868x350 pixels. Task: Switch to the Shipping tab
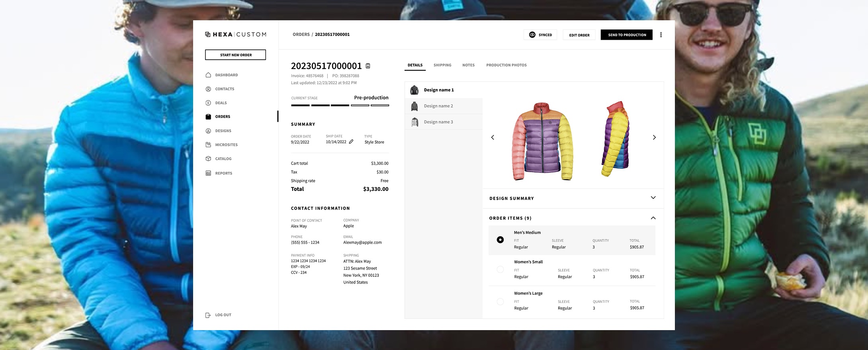click(442, 65)
